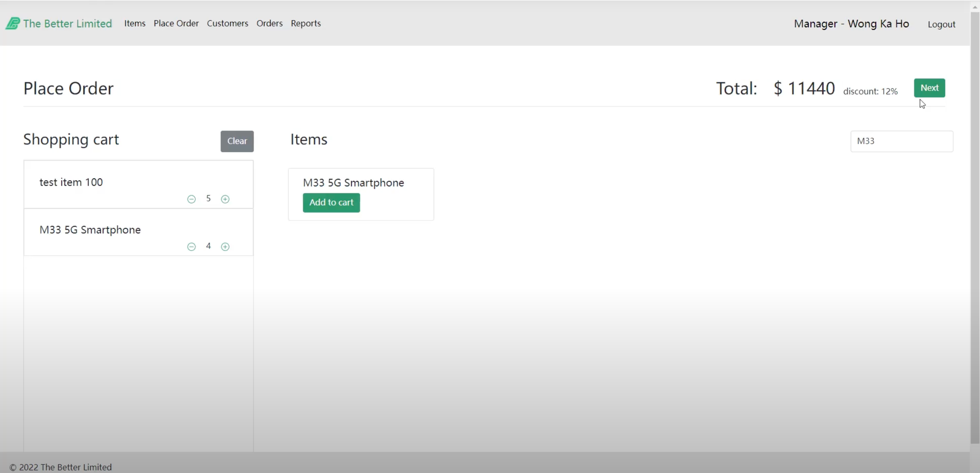Click the page vertical scrollbar
The image size is (980, 473).
click(x=975, y=230)
